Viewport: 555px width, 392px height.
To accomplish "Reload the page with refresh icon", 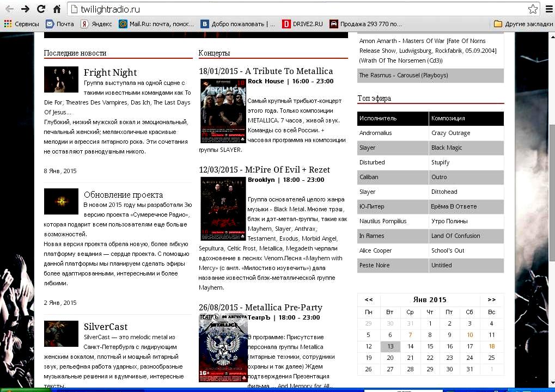I will [x=41, y=9].
